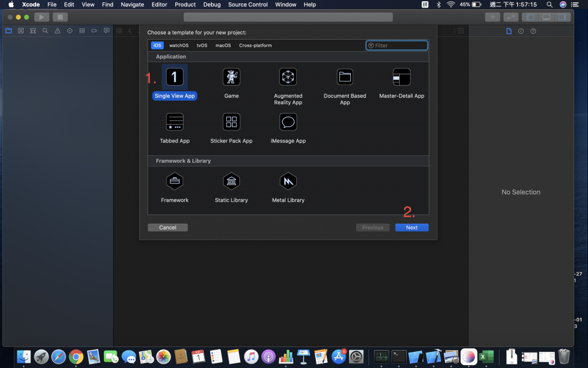Switch to the iOS platform tab
588x368 pixels.
pos(157,45)
